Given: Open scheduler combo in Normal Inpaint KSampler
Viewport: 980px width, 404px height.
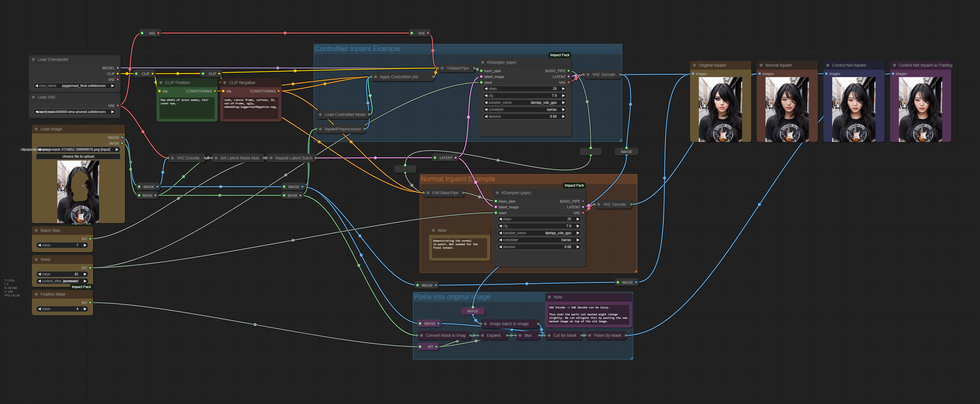Looking at the screenshot, I should point(539,240).
